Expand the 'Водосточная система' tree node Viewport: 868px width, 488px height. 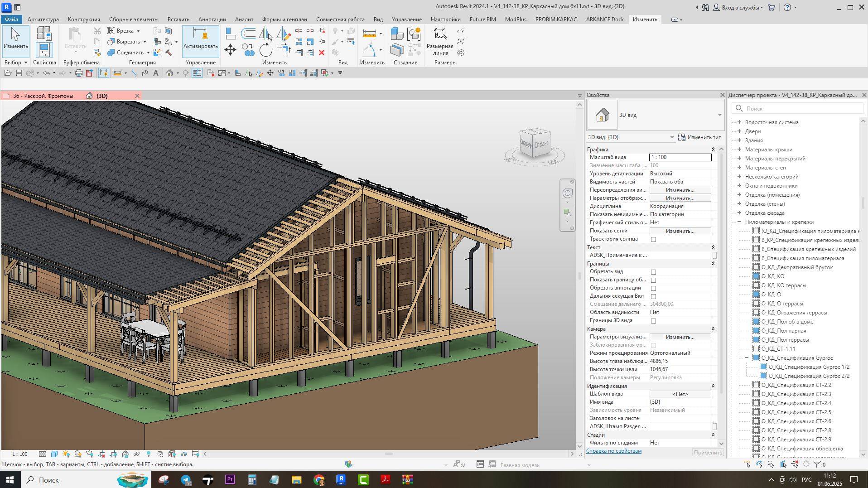[x=739, y=122]
